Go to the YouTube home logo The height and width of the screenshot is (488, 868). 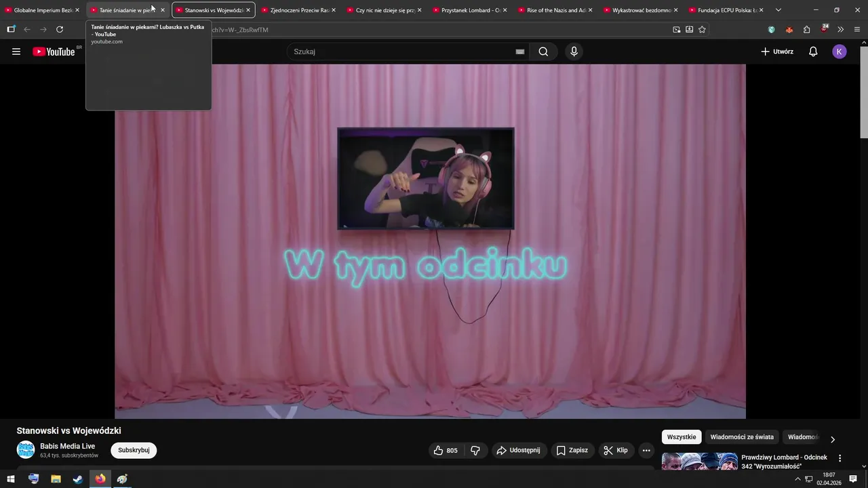(x=54, y=52)
